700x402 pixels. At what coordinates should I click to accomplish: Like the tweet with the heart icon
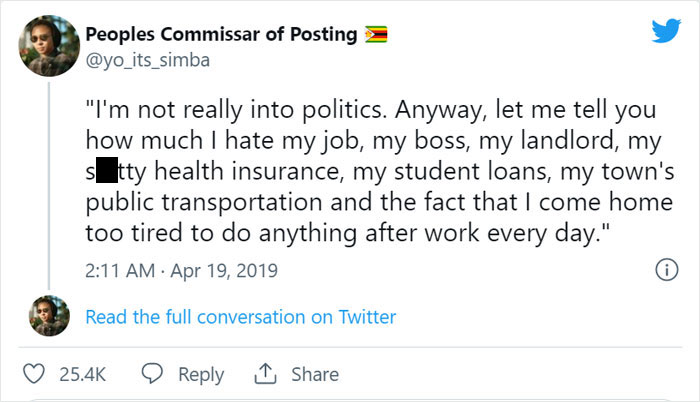click(x=34, y=374)
